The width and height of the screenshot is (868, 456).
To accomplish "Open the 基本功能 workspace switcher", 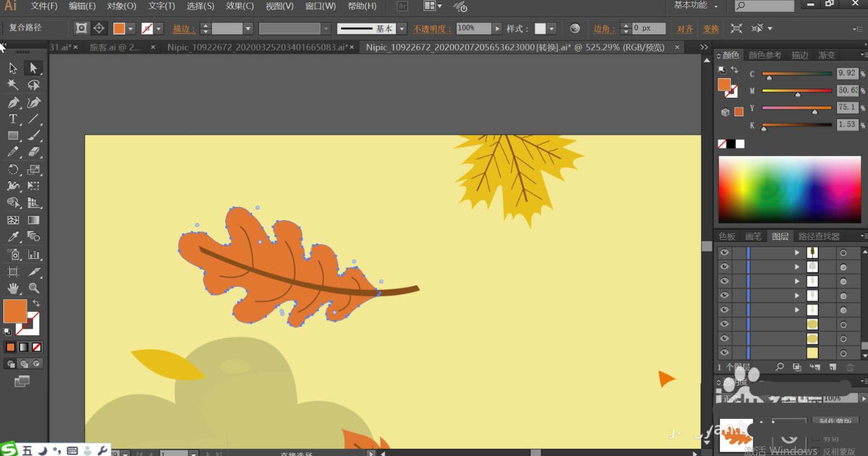I will pos(696,5).
